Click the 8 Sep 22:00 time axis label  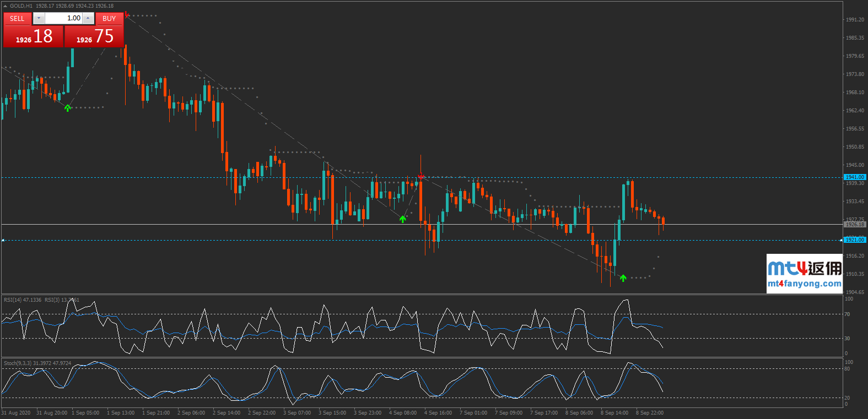(x=650, y=413)
